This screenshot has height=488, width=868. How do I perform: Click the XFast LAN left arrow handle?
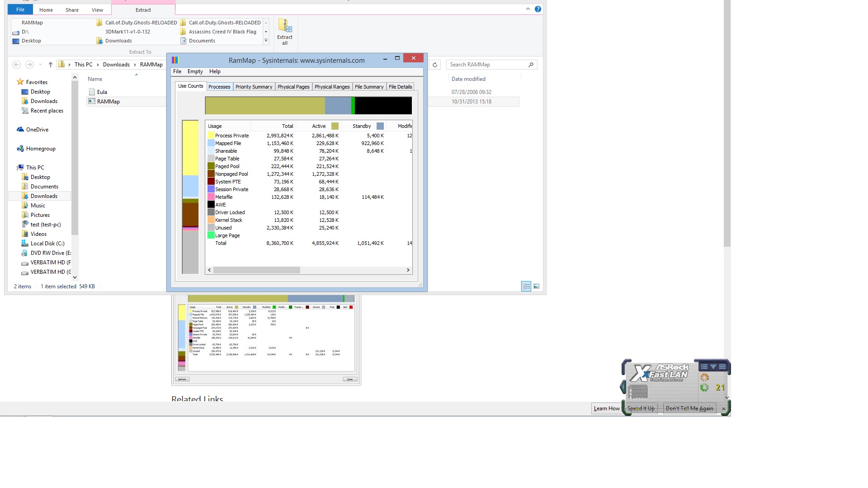coord(623,387)
